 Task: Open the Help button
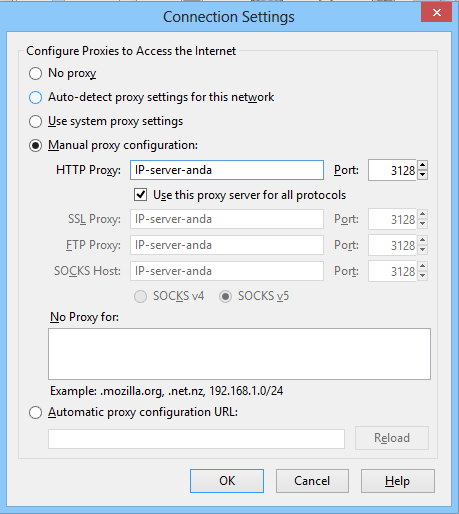(398, 481)
